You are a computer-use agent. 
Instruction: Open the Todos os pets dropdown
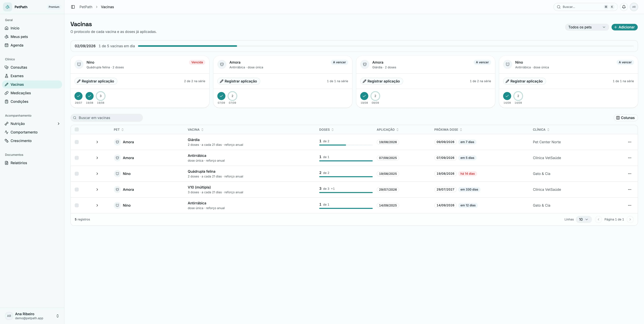[x=587, y=27]
